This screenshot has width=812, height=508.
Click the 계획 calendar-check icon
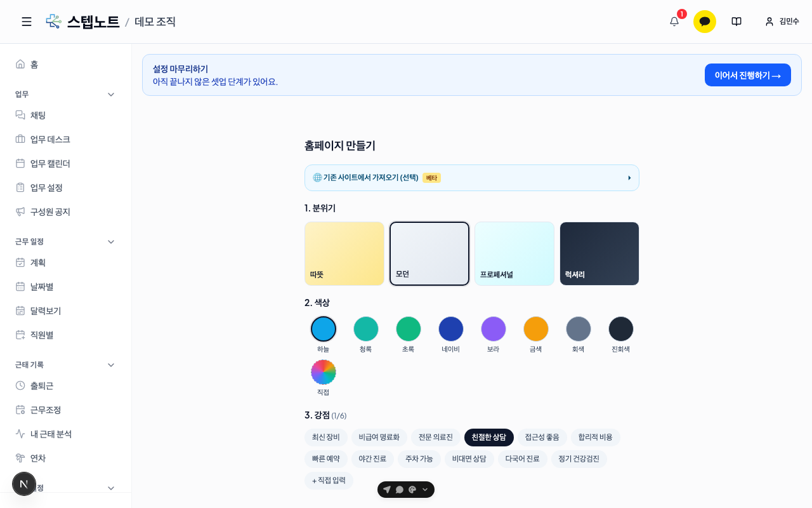(20, 262)
